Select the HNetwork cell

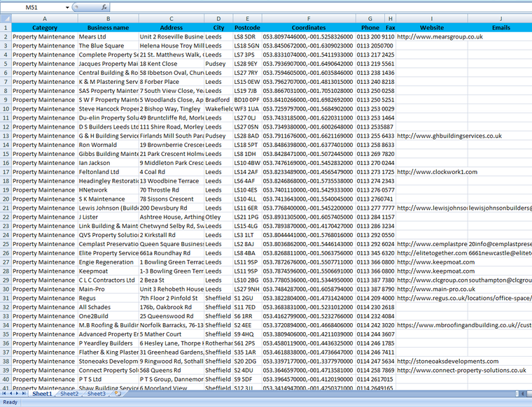(x=108, y=190)
